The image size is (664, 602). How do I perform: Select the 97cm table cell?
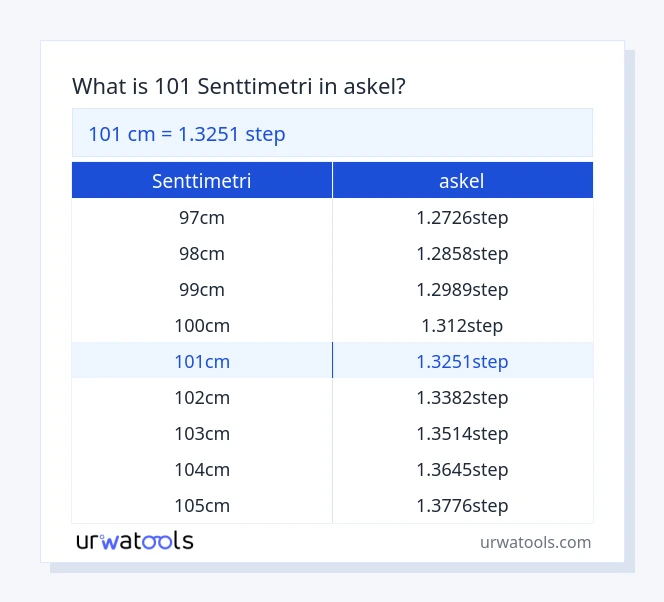click(201, 217)
